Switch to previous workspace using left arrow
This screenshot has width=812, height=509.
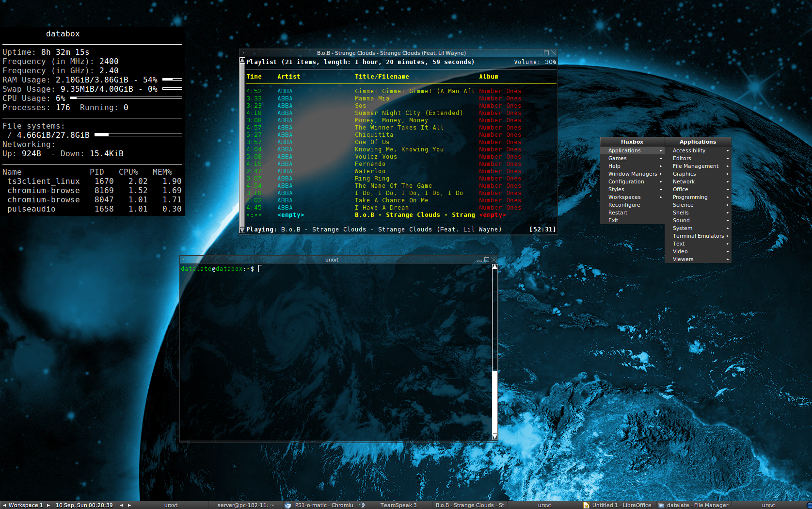pyautogui.click(x=4, y=505)
